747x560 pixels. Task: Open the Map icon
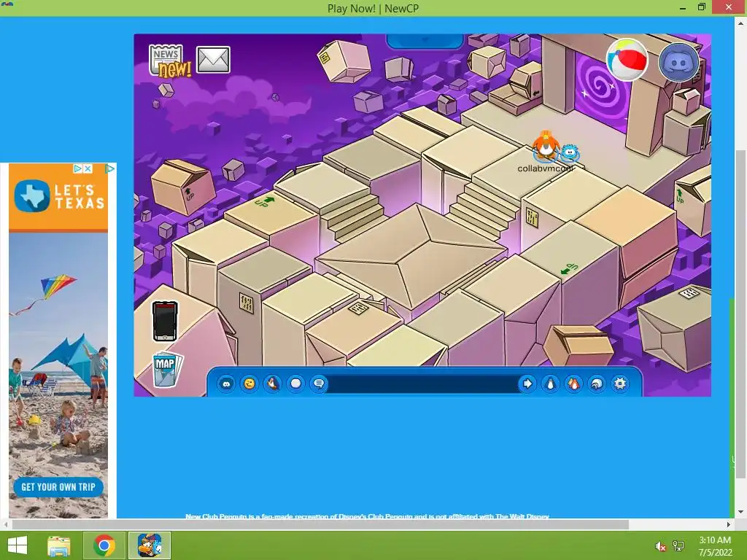point(167,368)
